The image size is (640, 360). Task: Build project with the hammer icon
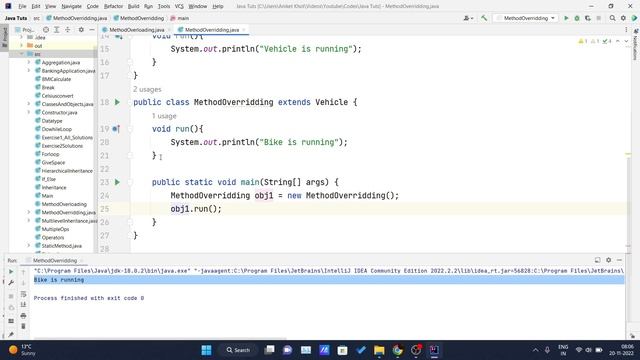point(484,18)
